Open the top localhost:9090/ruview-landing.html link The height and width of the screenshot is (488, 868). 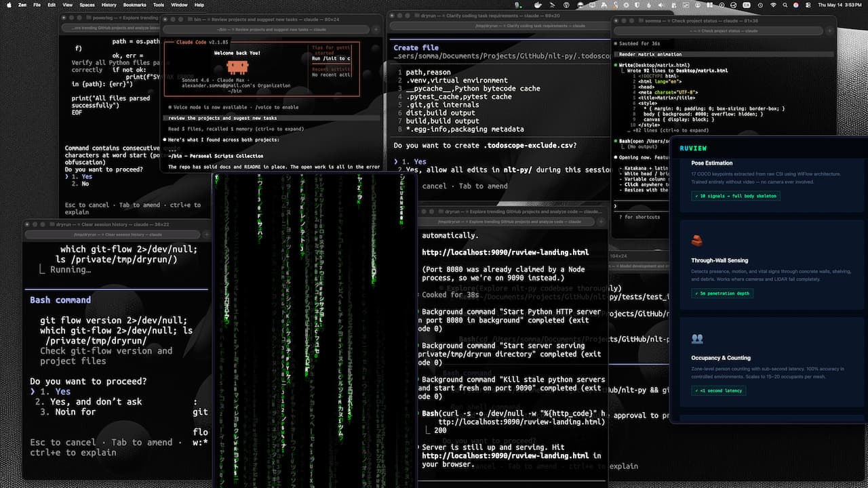tap(505, 252)
